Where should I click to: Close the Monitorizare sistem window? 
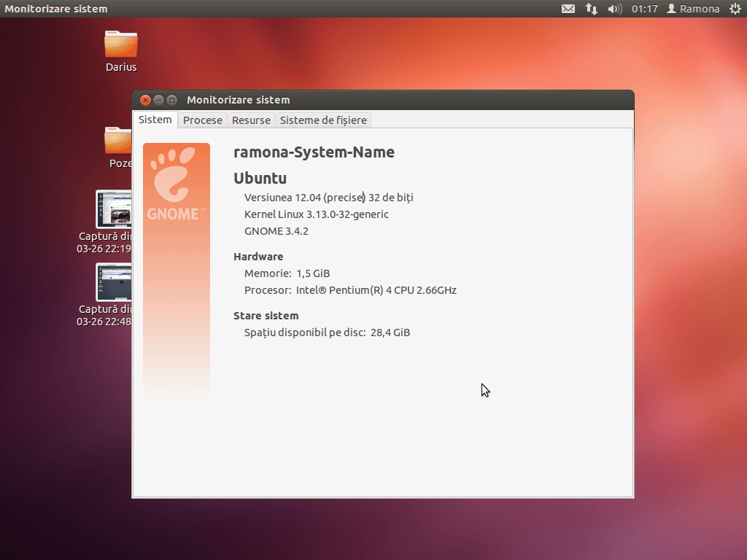pos(146,100)
